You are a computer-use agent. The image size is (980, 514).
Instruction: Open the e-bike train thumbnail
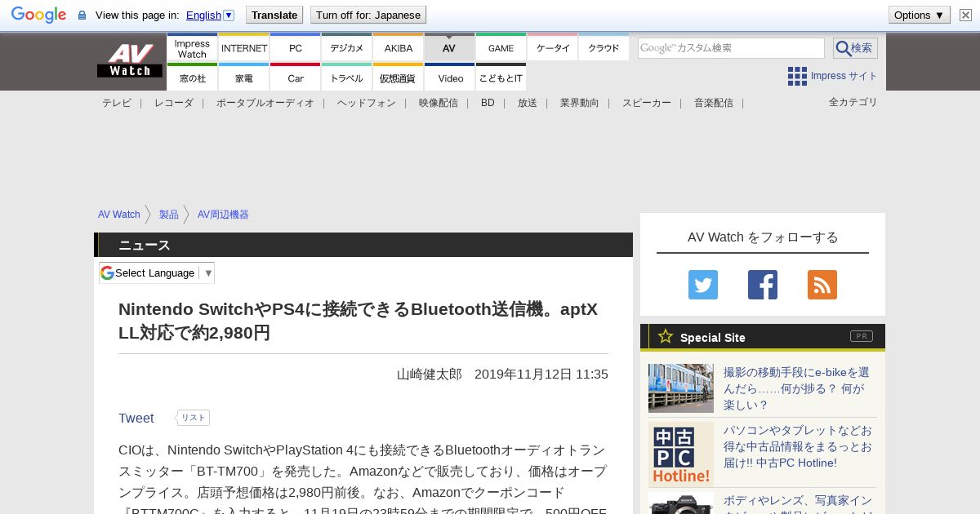[x=681, y=388]
